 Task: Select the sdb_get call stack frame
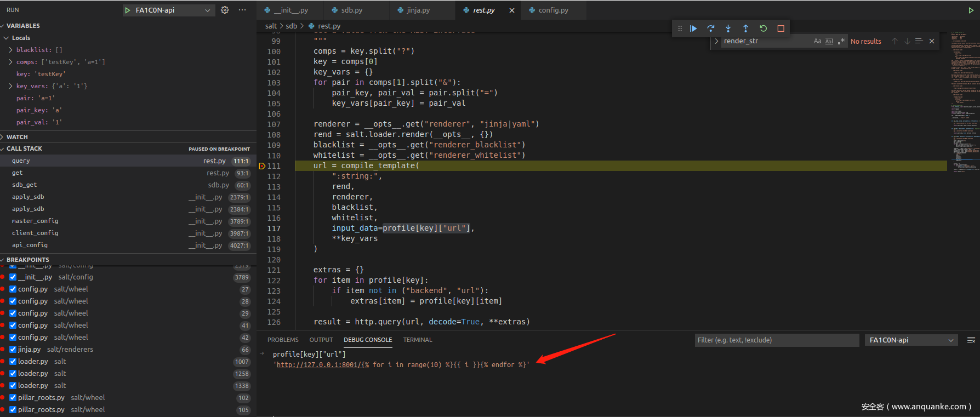coord(25,185)
